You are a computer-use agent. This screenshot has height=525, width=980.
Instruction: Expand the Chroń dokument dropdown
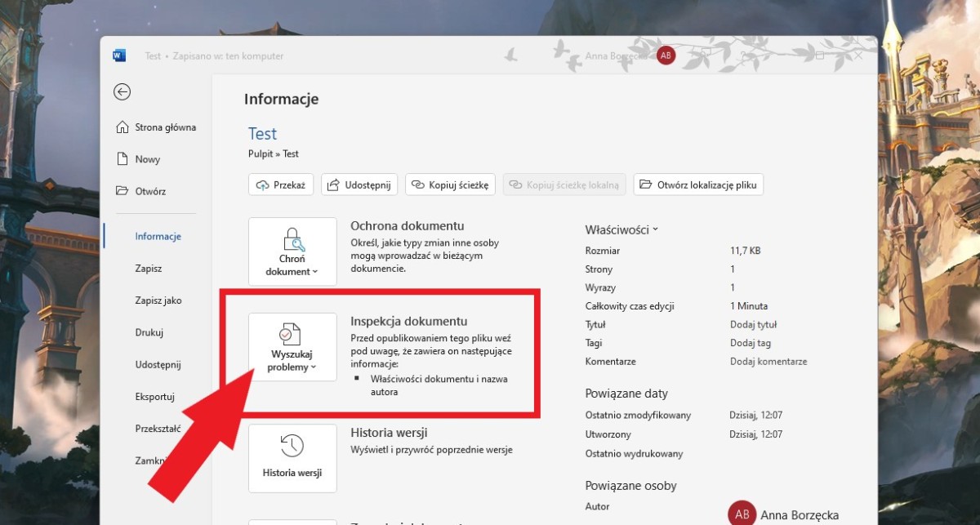tap(292, 251)
